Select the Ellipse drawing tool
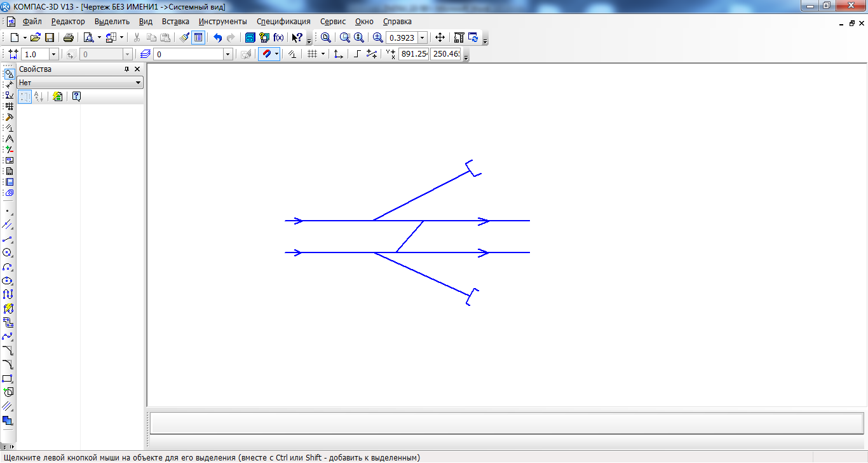The height and width of the screenshot is (463, 868). tap(8, 280)
